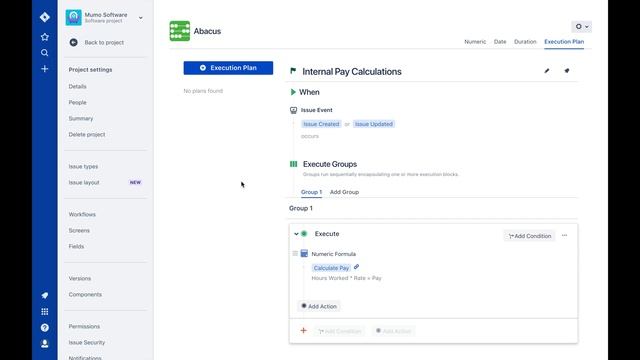The image size is (640, 360).
Task: Open Versions settings
Action: 80,278
